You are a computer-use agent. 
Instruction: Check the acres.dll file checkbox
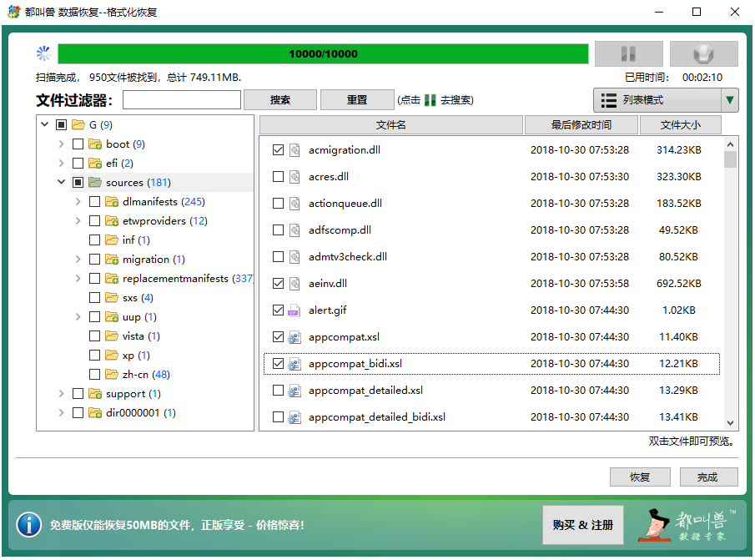(x=279, y=177)
